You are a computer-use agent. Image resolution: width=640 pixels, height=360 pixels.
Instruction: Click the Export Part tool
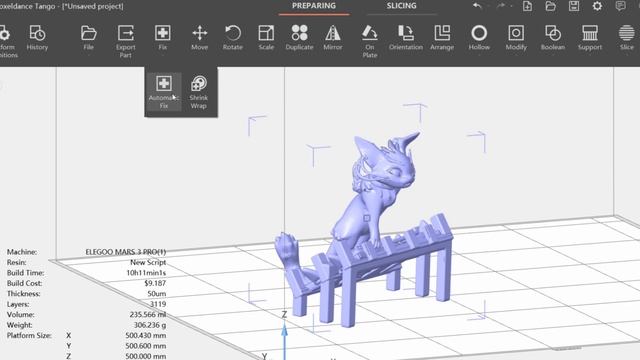tap(125, 41)
